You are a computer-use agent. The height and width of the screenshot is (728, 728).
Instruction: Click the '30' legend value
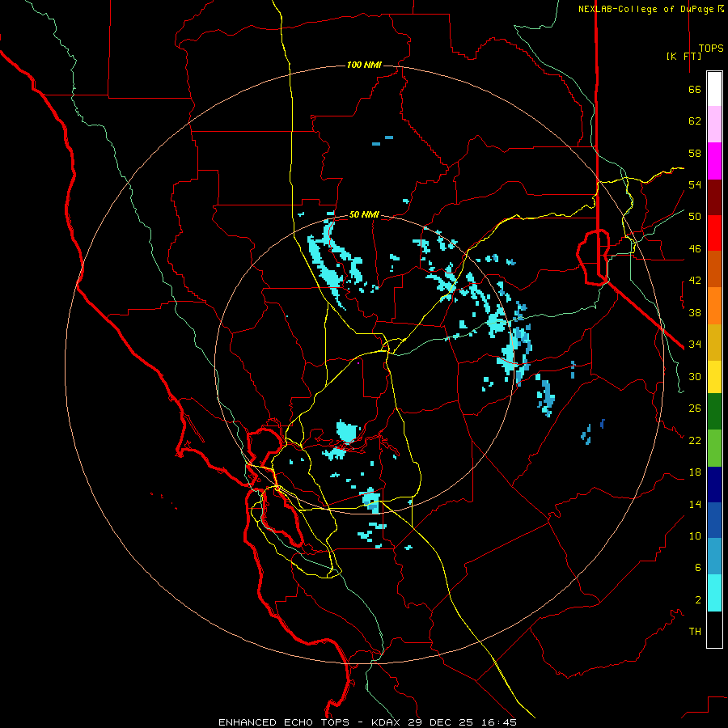tap(695, 376)
